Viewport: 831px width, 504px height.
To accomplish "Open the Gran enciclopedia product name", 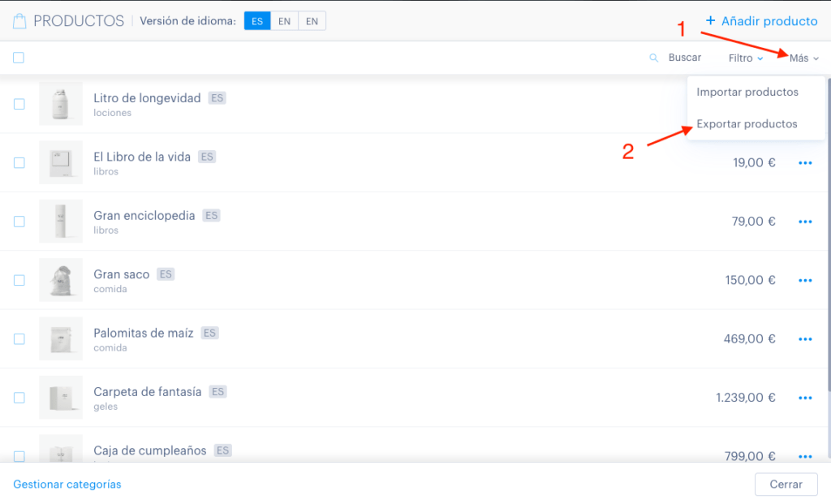I will 144,216.
